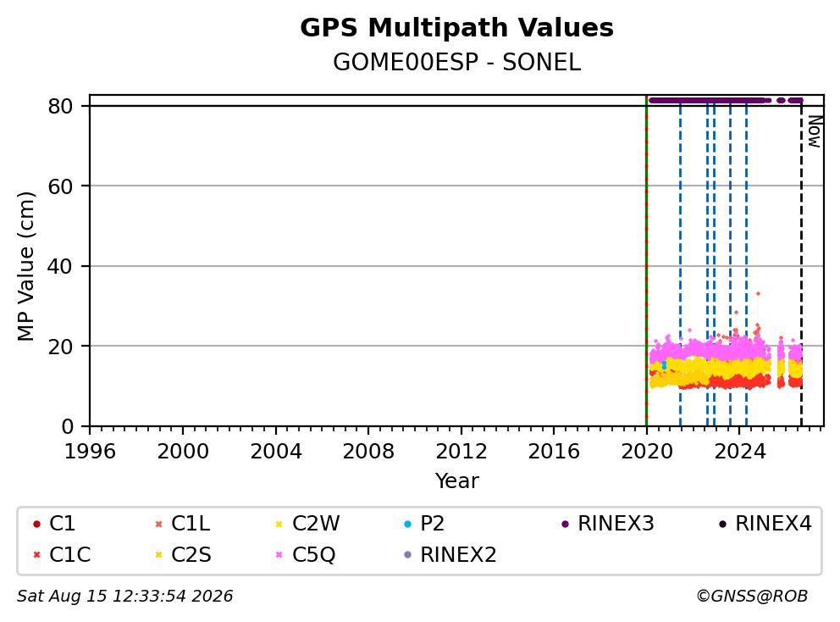Screen dimensions: 840x622
Task: Click the green vertical line at 2020
Action: [x=647, y=261]
